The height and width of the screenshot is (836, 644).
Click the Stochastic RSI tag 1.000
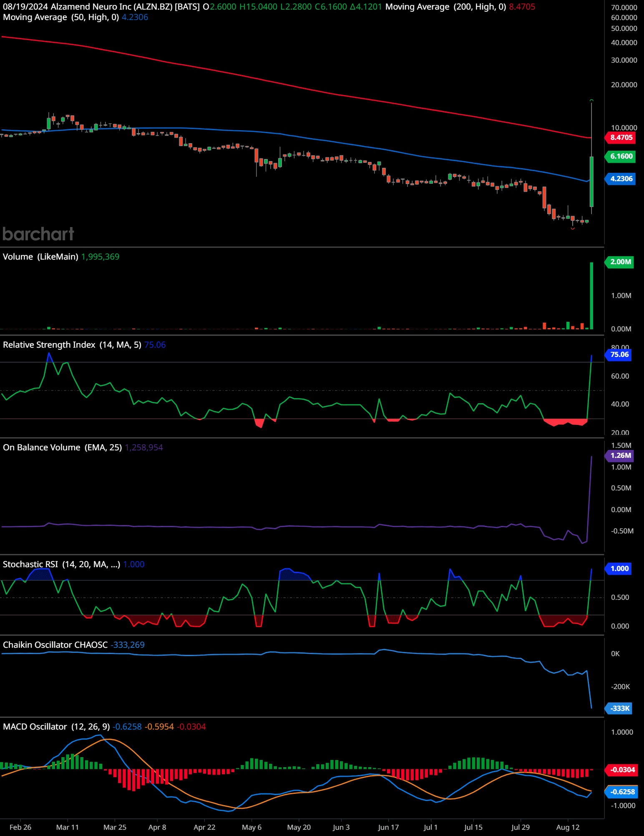(x=619, y=568)
